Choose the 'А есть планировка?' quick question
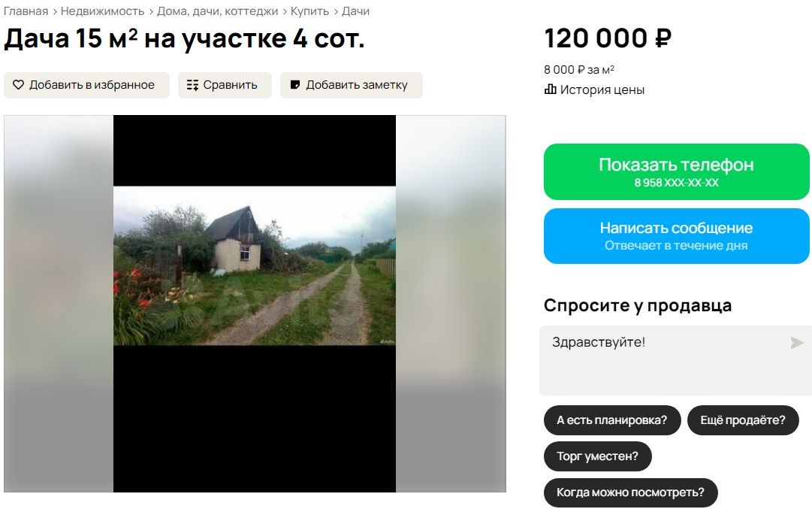This screenshot has height=509, width=812. (x=612, y=420)
